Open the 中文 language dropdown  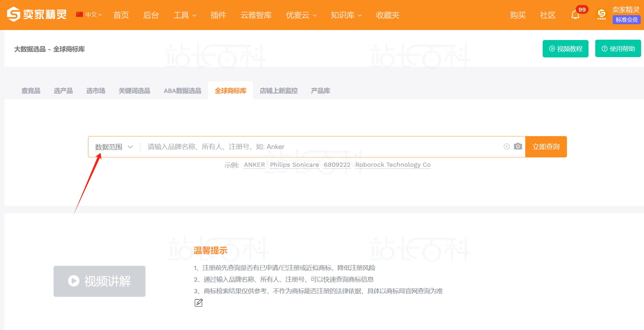(93, 15)
